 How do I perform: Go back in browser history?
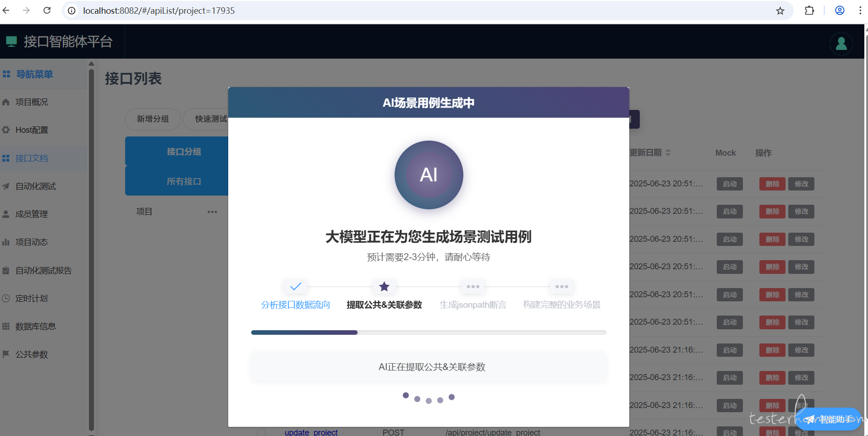(x=6, y=10)
